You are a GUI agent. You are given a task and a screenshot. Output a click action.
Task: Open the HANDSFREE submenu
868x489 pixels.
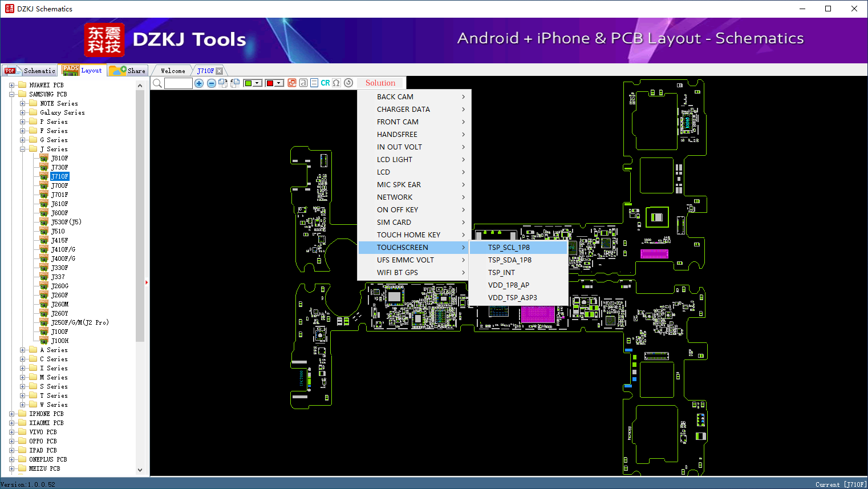[415, 135]
